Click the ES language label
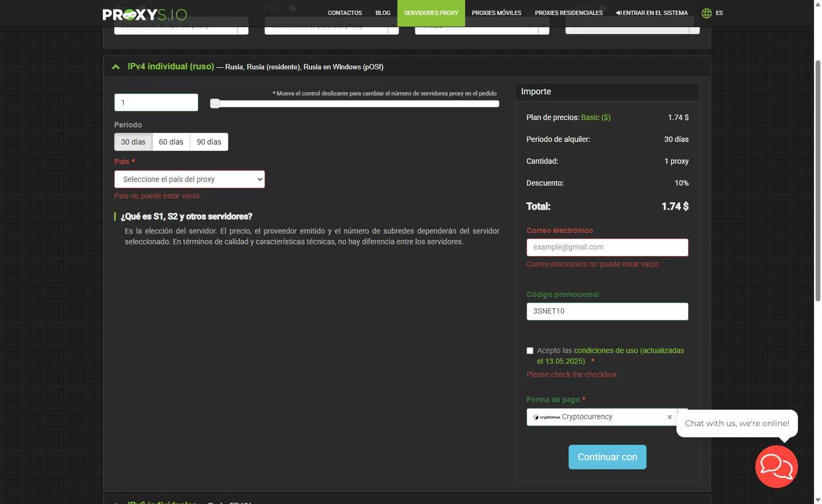 click(x=719, y=13)
